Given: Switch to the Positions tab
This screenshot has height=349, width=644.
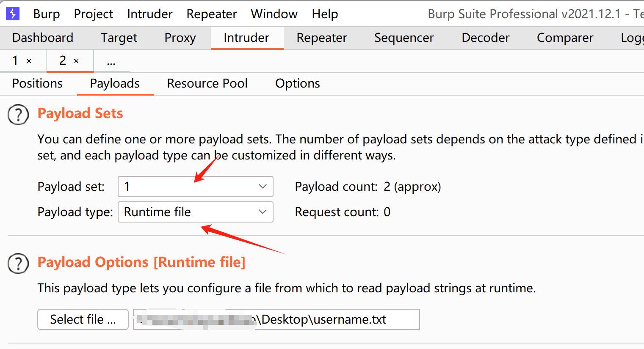Looking at the screenshot, I should (37, 83).
